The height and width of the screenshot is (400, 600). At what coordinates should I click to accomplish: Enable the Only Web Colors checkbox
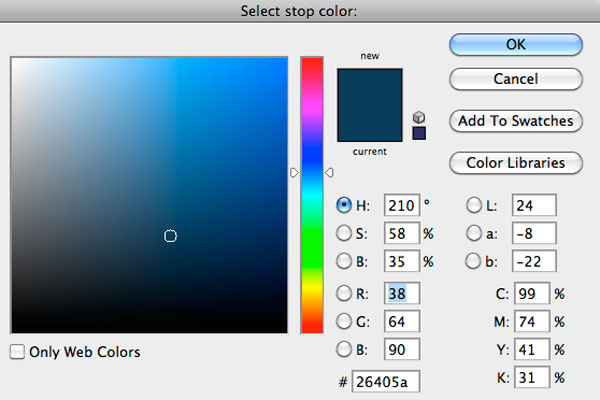tap(17, 352)
